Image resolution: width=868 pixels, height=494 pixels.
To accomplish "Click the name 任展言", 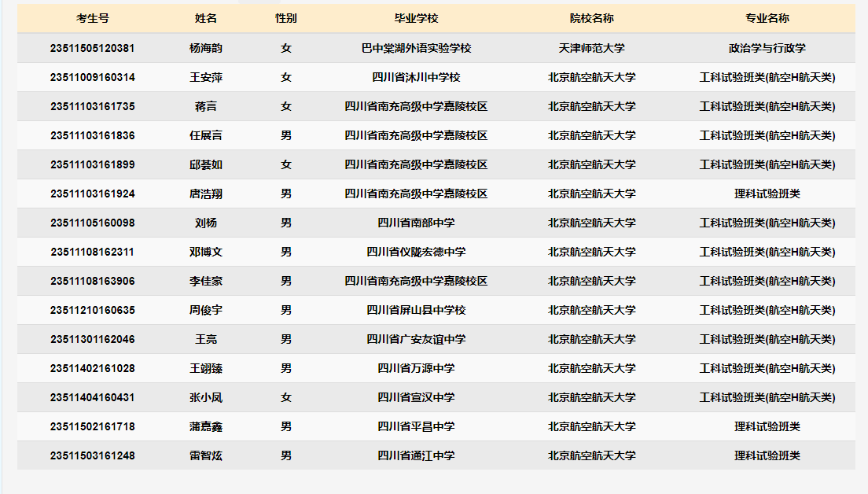I will 205,135.
